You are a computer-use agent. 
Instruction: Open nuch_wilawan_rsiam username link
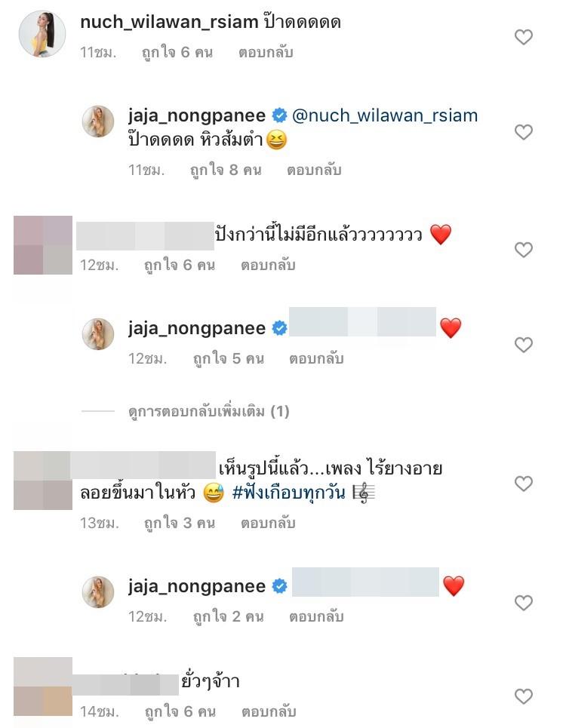point(169,21)
